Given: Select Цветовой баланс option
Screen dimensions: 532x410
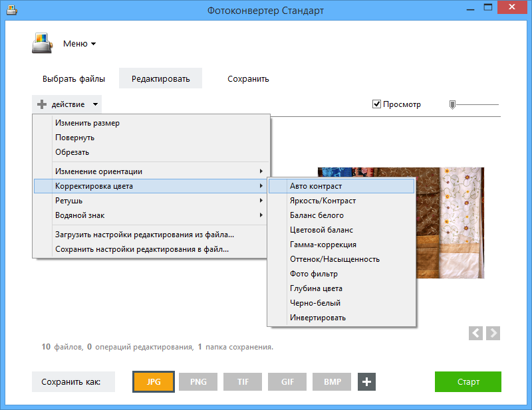Looking at the screenshot, I should pos(341,230).
